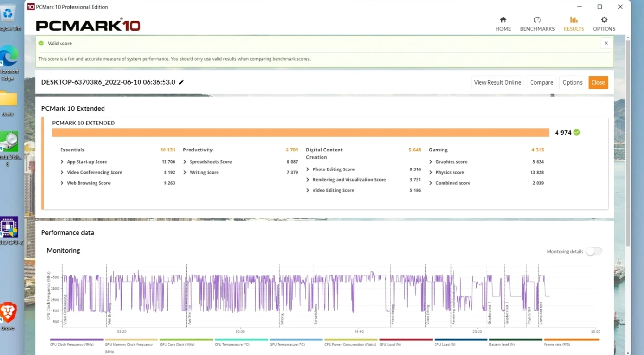This screenshot has width=644, height=355.
Task: Click the Photo Editing marker on the chart
Action: pyautogui.click(x=393, y=314)
